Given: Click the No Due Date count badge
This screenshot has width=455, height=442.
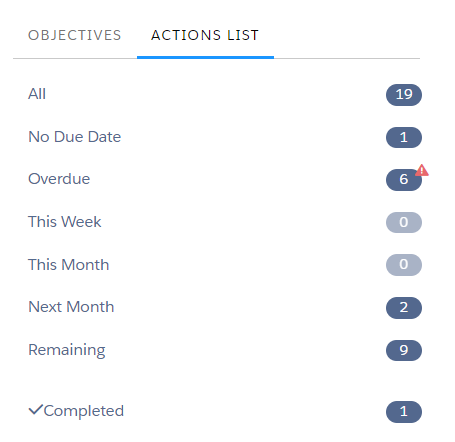Looking at the screenshot, I should tap(404, 137).
